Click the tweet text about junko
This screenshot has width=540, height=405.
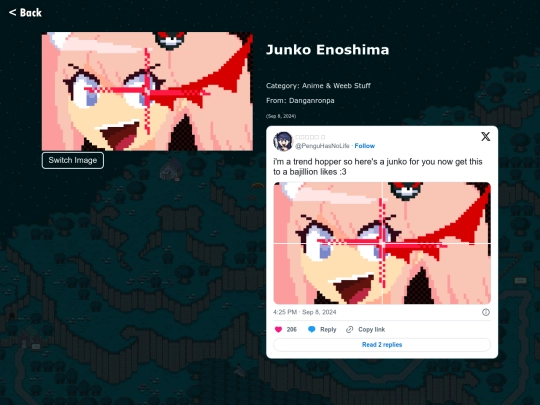(377, 167)
